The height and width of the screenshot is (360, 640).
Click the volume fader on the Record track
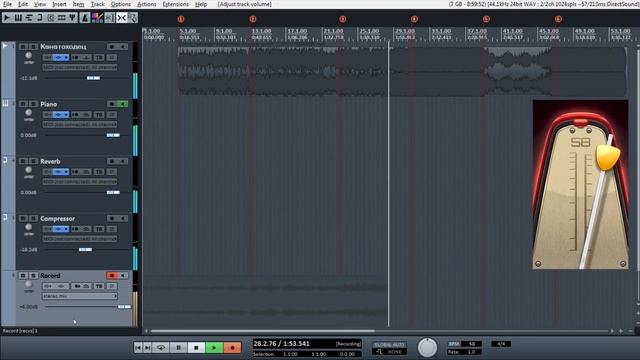(x=124, y=307)
